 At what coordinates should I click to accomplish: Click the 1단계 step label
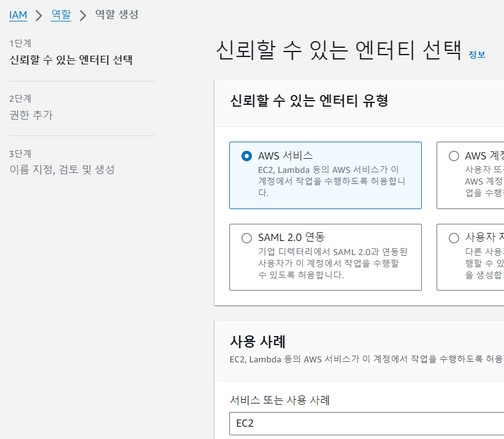pos(20,44)
